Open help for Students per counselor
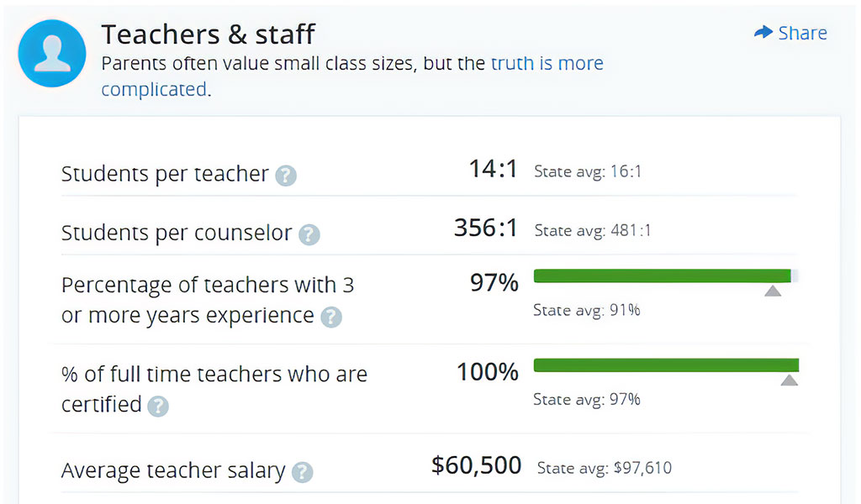 click(x=309, y=234)
